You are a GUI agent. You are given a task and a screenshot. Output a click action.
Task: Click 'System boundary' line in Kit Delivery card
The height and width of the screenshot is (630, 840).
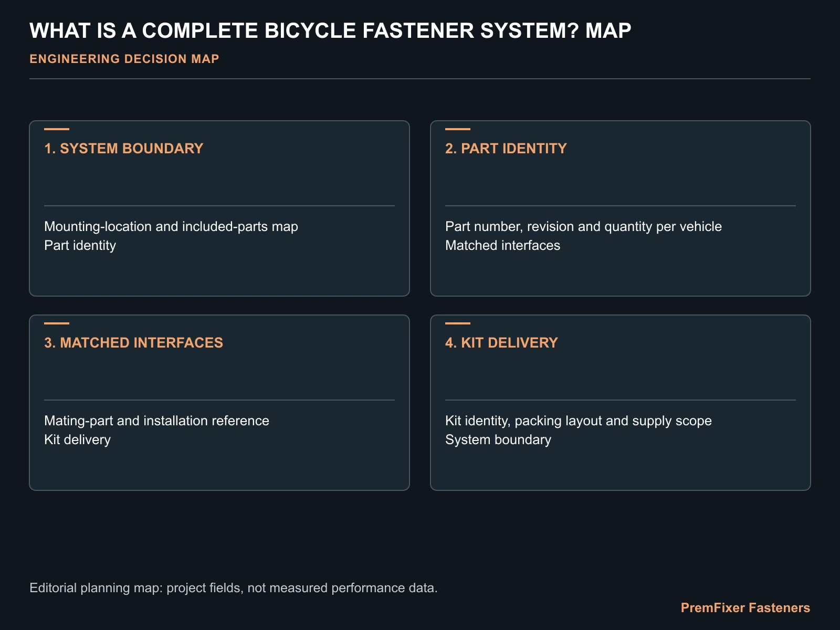point(498,440)
